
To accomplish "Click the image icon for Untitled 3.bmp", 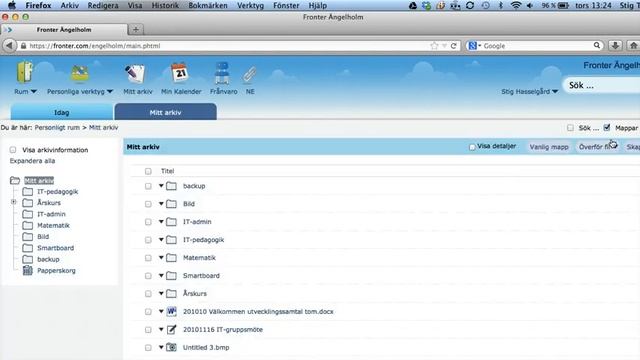I will pyautogui.click(x=172, y=347).
